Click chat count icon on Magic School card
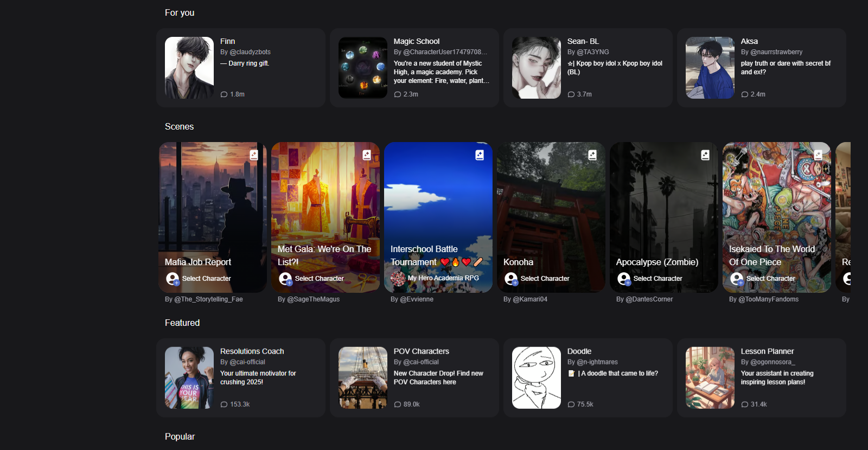Viewport: 868px width, 450px height. point(398,94)
